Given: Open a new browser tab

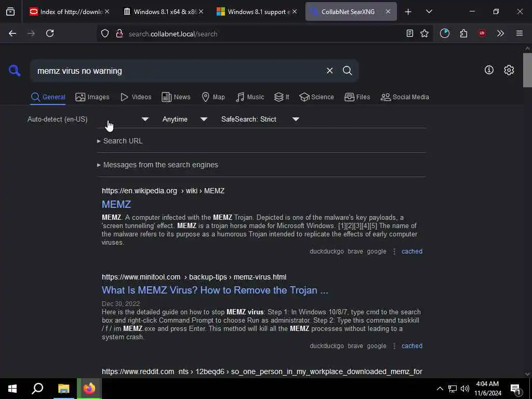Looking at the screenshot, I should [408, 12].
